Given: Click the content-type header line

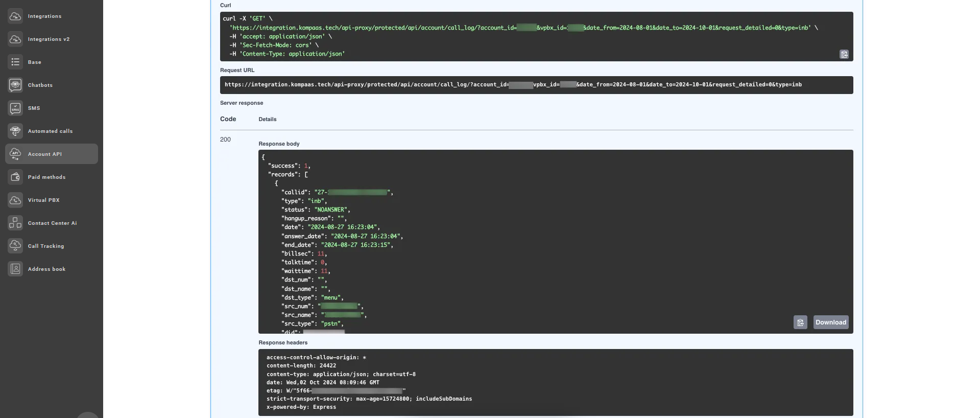Looking at the screenshot, I should 341,374.
